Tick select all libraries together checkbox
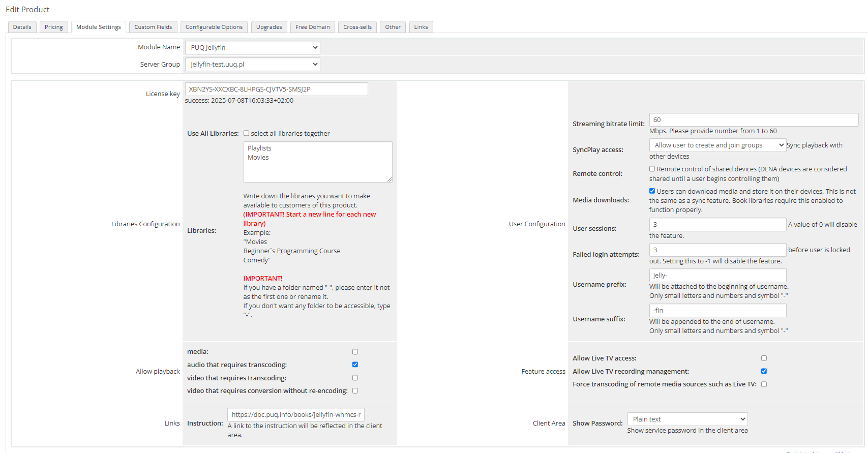 tap(246, 133)
